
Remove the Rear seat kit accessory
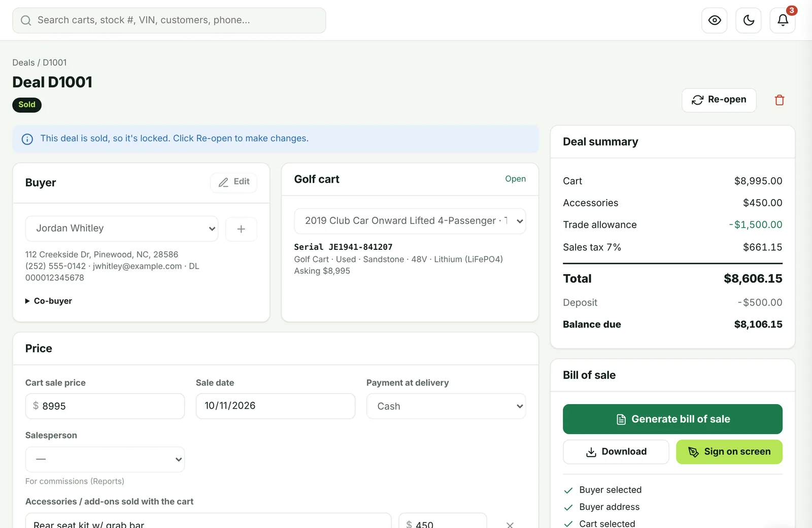click(x=510, y=524)
